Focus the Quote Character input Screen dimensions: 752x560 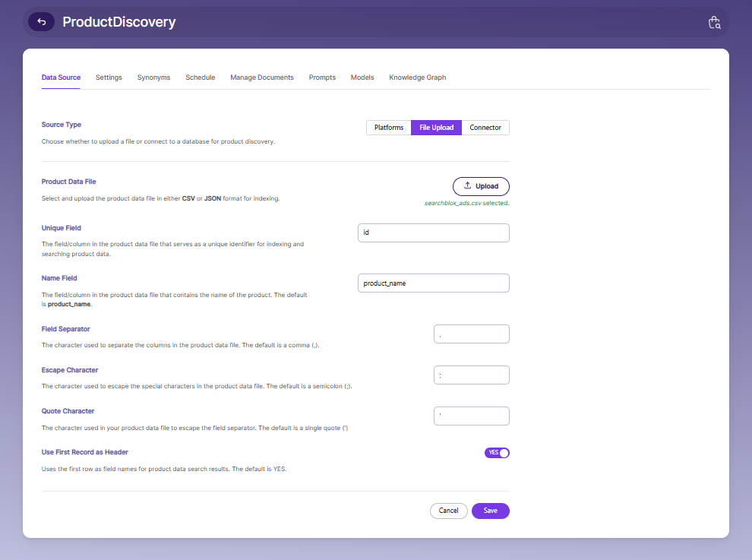click(x=472, y=416)
